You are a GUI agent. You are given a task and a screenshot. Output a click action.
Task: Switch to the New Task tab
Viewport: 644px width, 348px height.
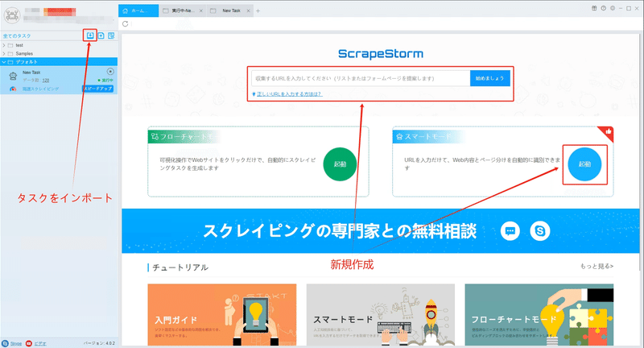click(x=230, y=11)
